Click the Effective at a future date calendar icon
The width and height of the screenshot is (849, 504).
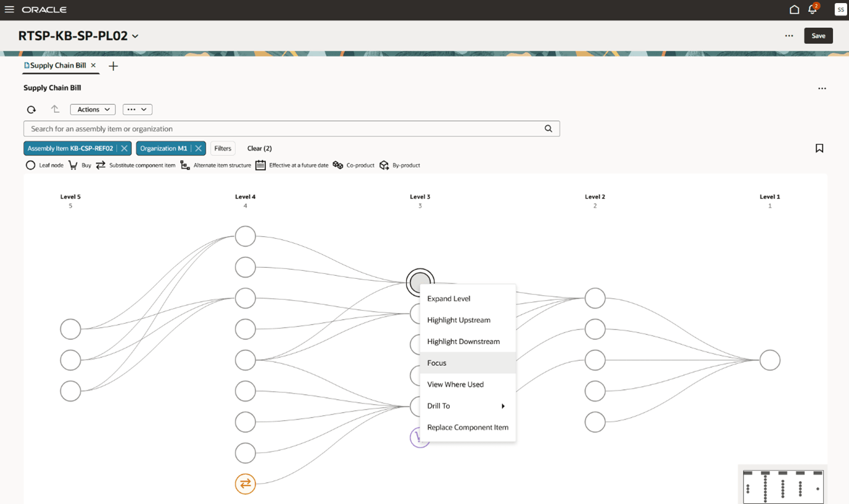261,165
